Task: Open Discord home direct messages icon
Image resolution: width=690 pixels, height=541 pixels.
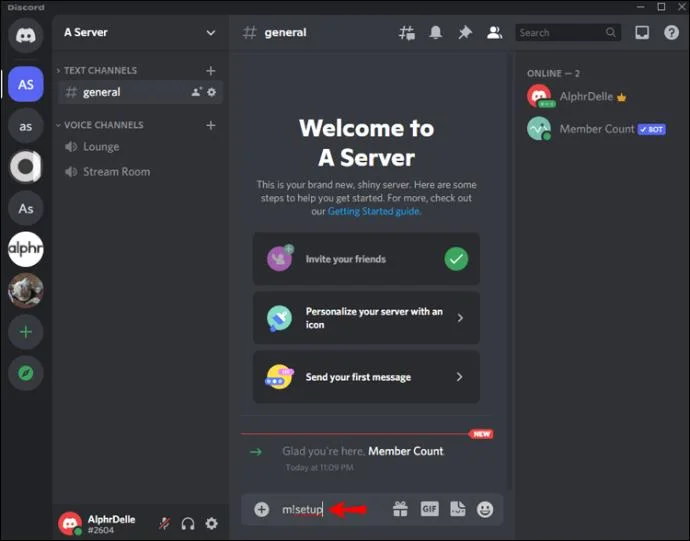Action: click(x=26, y=35)
